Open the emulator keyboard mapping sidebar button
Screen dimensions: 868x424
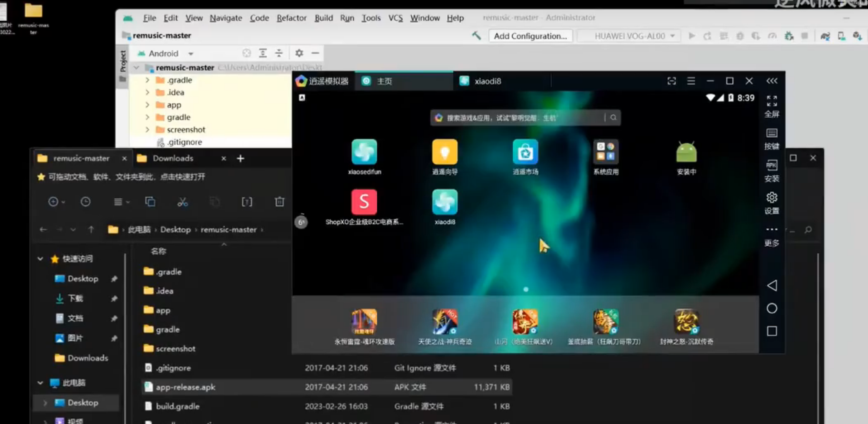coord(772,139)
